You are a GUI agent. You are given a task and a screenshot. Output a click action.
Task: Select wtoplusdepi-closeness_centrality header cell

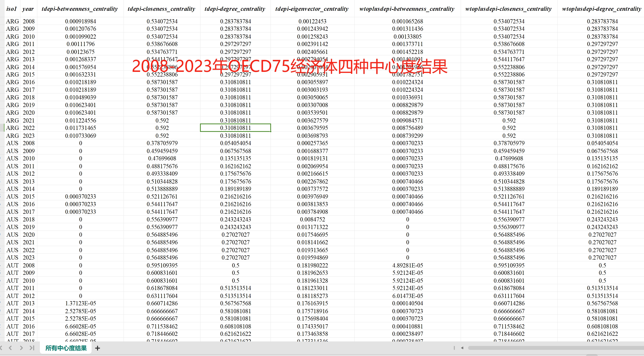click(x=508, y=9)
